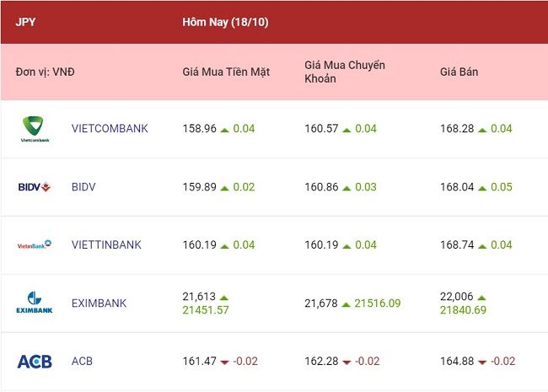548x392 pixels.
Task: Open the BIDV bank name link
Action: tap(83, 187)
